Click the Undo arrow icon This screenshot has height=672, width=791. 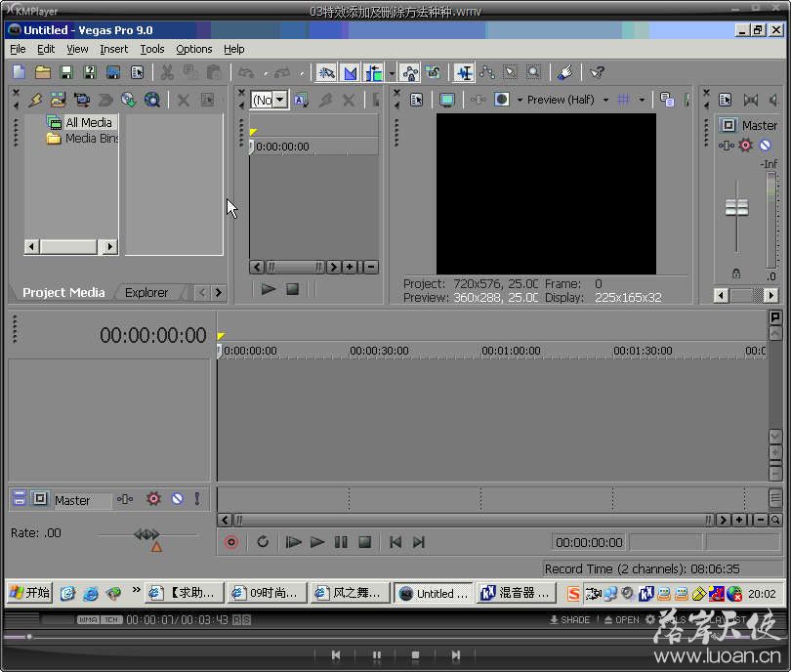(x=246, y=72)
